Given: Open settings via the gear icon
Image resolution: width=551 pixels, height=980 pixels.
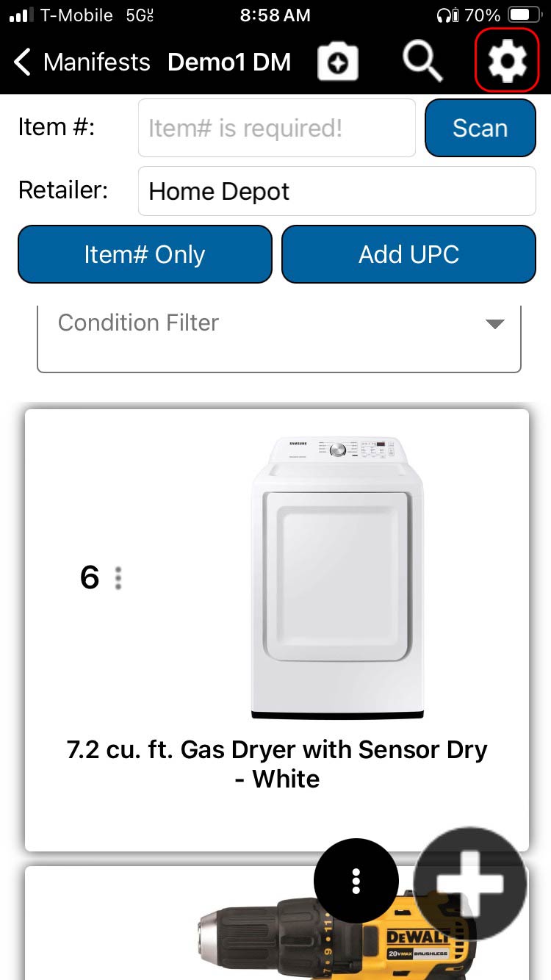Looking at the screenshot, I should click(x=507, y=62).
